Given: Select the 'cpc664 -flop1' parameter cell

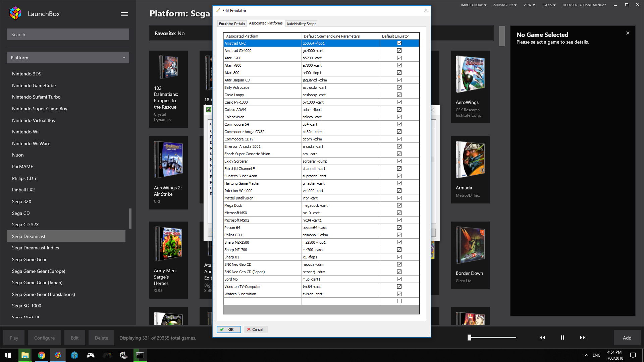Looking at the screenshot, I should [340, 43].
